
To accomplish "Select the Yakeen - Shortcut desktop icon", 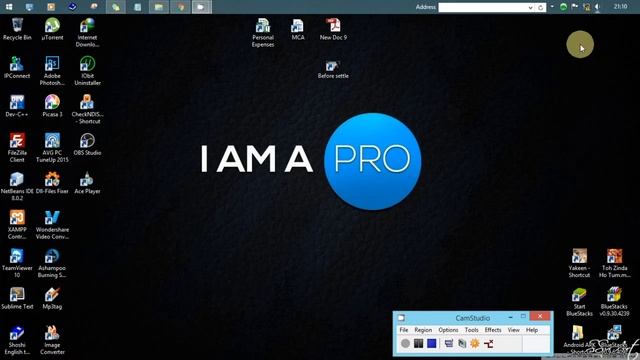I will point(579,263).
